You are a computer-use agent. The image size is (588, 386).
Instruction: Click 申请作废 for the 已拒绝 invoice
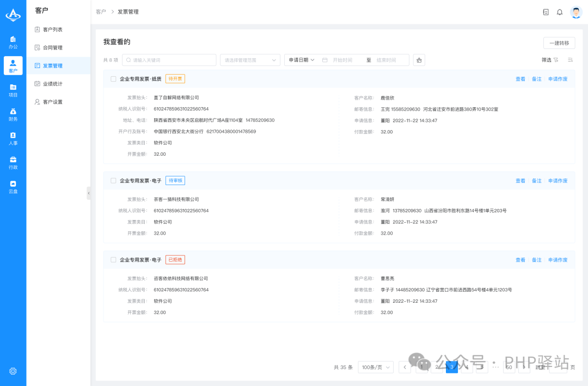click(558, 260)
